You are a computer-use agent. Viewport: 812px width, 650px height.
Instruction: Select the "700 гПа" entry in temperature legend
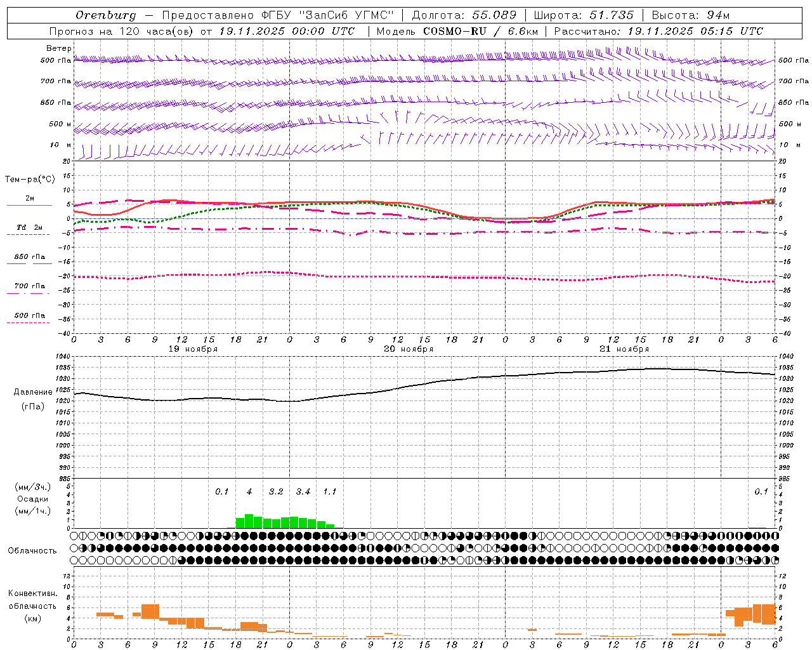tap(30, 286)
